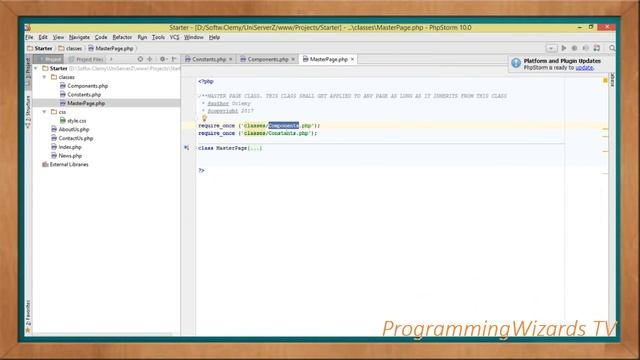The image size is (640, 360).
Task: Select the MasterPage.php editor tab
Action: 328,60
